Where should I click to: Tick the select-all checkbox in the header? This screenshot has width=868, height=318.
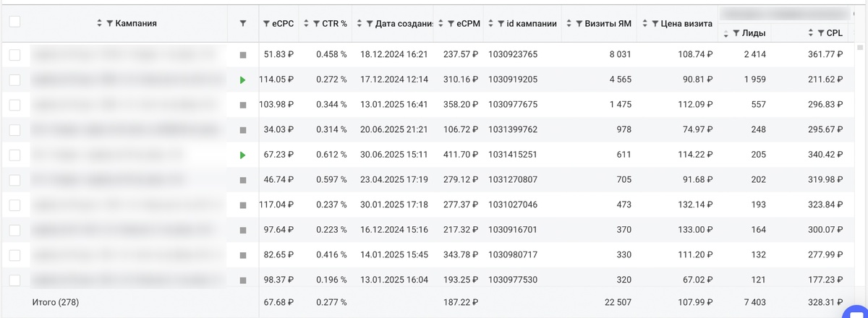[x=14, y=22]
